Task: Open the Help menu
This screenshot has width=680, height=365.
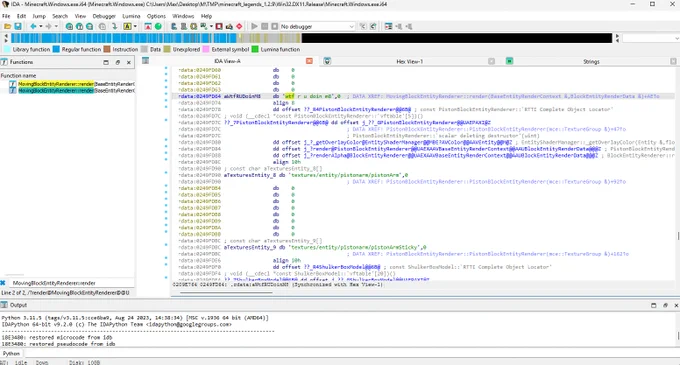Action: pos(206,16)
